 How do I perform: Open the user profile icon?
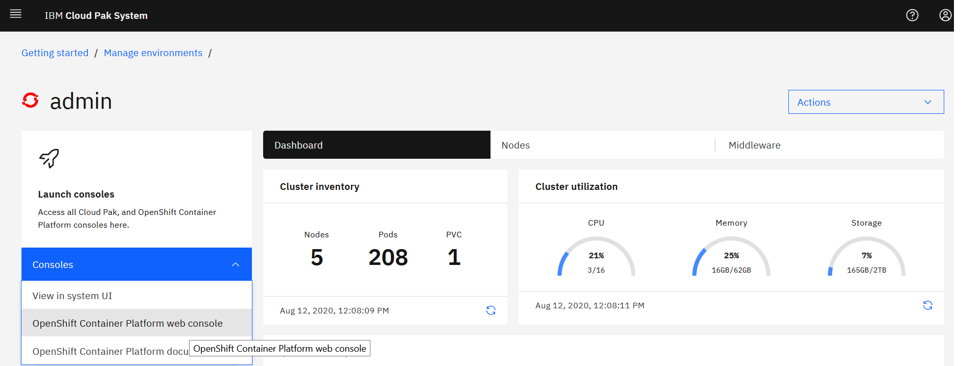pos(945,15)
